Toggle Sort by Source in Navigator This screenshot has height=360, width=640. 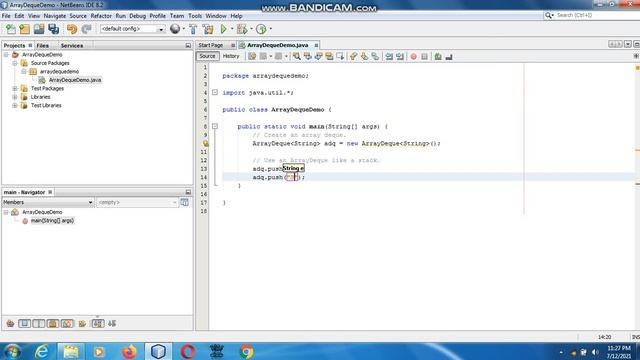click(112, 324)
